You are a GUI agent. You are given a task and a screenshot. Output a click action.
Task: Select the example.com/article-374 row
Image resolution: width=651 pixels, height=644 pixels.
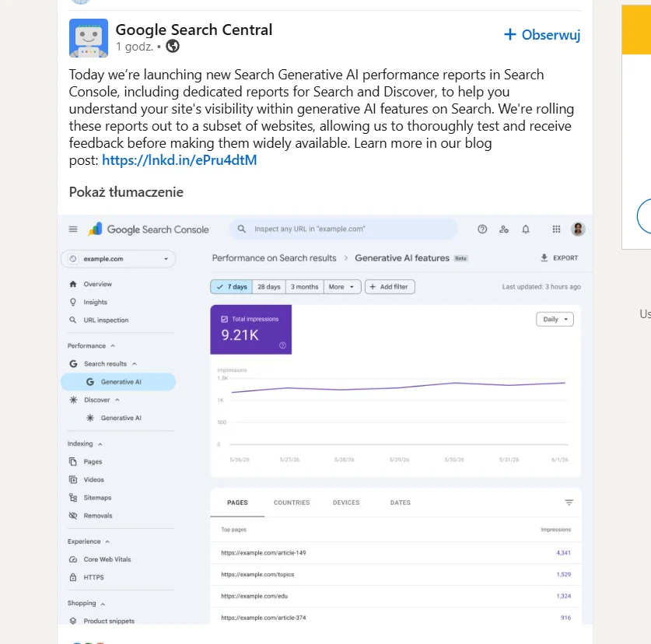pos(396,618)
